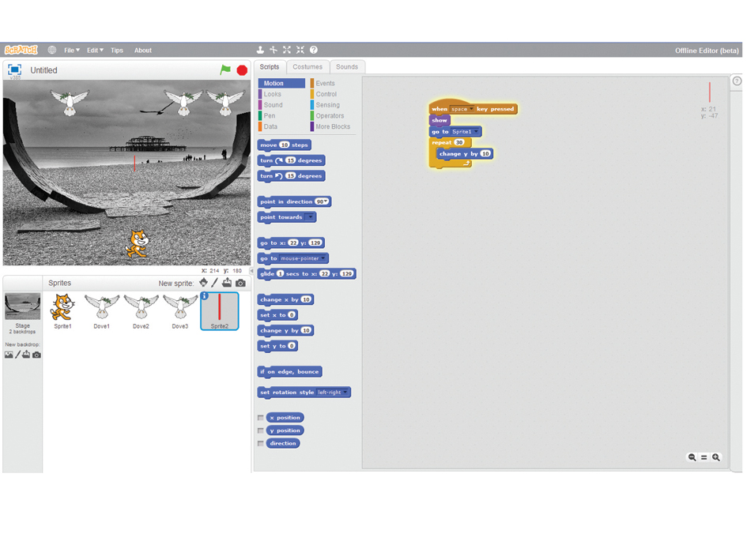Enable x position stage monitor
This screenshot has width=747, height=560.
(261, 418)
